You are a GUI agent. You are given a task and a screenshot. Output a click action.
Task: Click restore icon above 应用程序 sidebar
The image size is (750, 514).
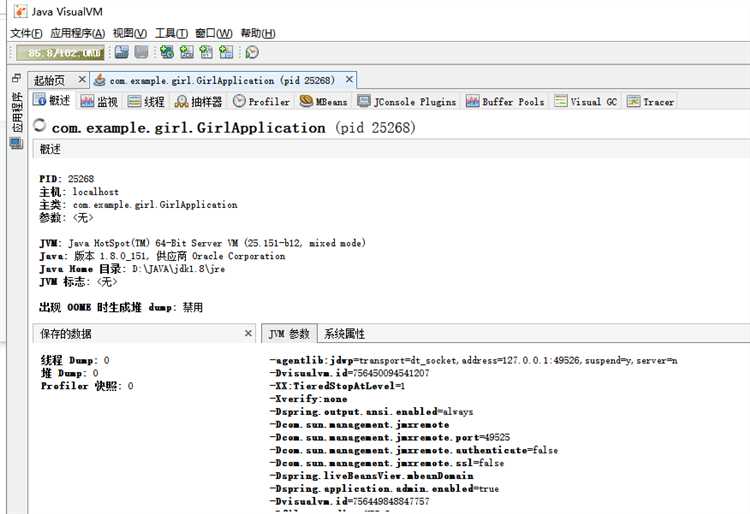click(16, 78)
